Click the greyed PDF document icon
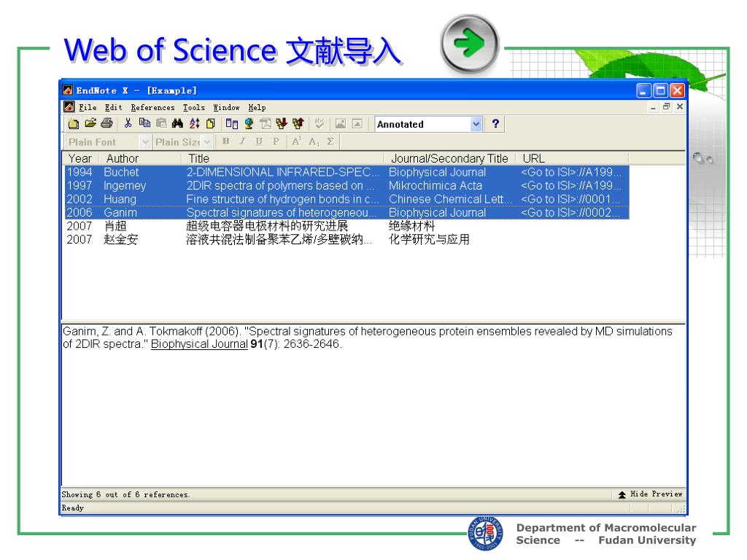The width and height of the screenshot is (747, 560). tap(266, 124)
